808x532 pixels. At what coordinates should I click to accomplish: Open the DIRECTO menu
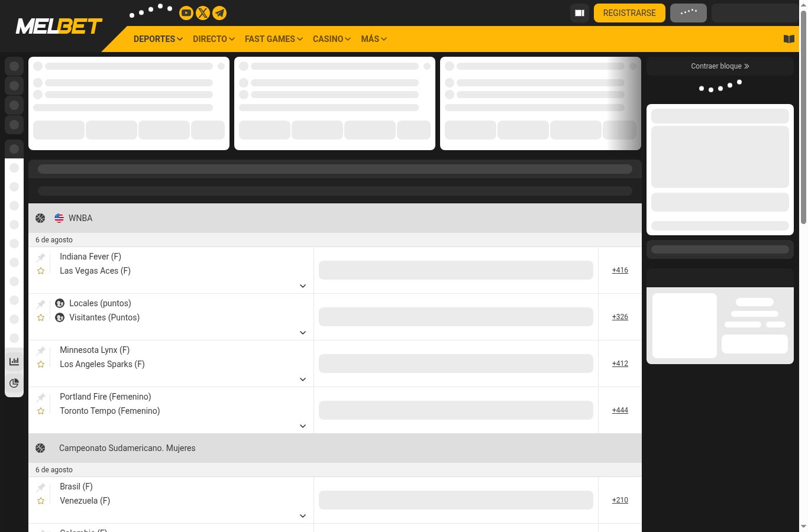point(214,39)
